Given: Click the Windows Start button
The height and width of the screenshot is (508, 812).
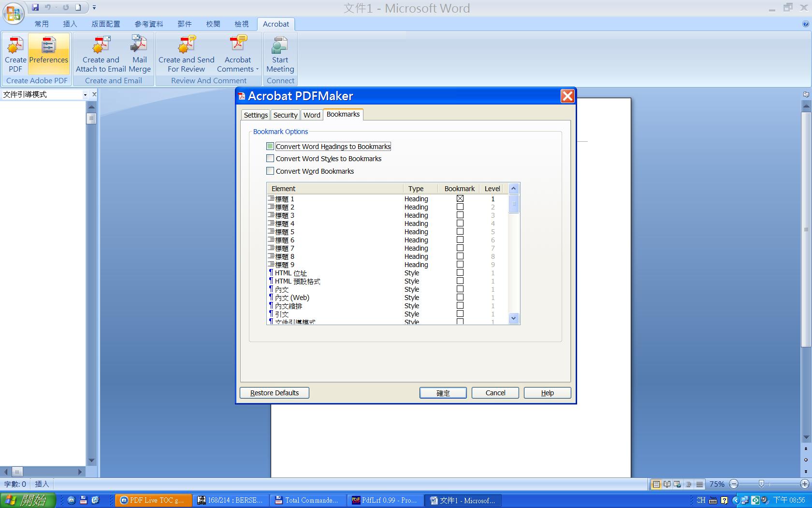Looking at the screenshot, I should 28,500.
